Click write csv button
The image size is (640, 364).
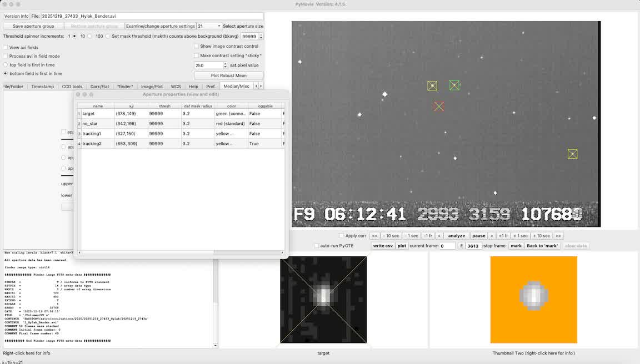tap(383, 246)
